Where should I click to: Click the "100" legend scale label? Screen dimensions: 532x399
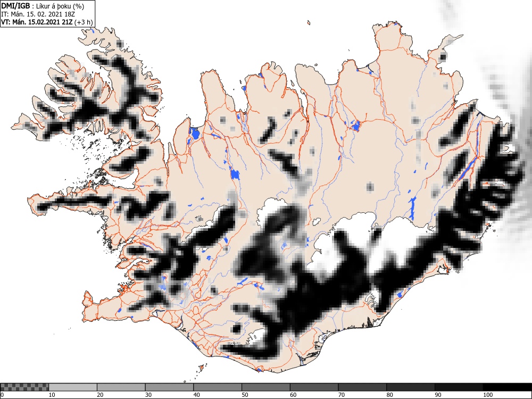tap(487, 395)
